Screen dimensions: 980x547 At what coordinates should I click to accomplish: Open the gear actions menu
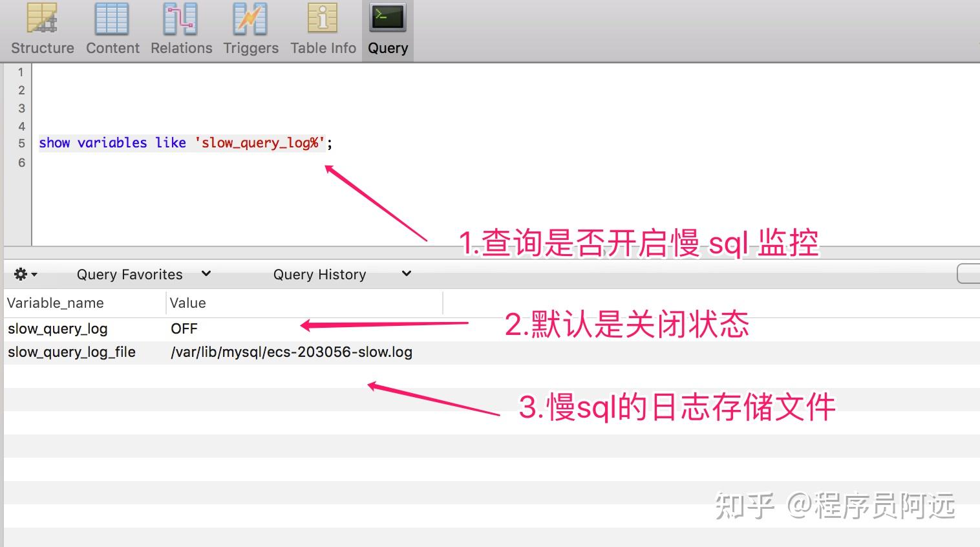[21, 273]
